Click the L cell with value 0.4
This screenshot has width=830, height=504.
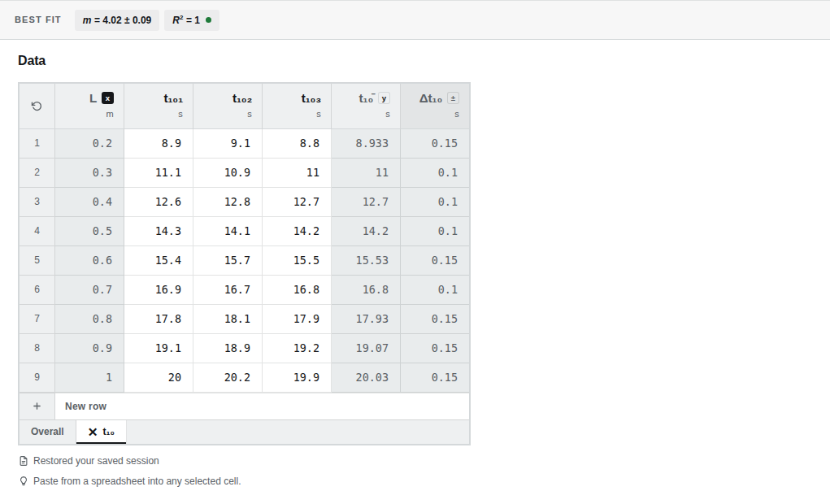click(89, 202)
